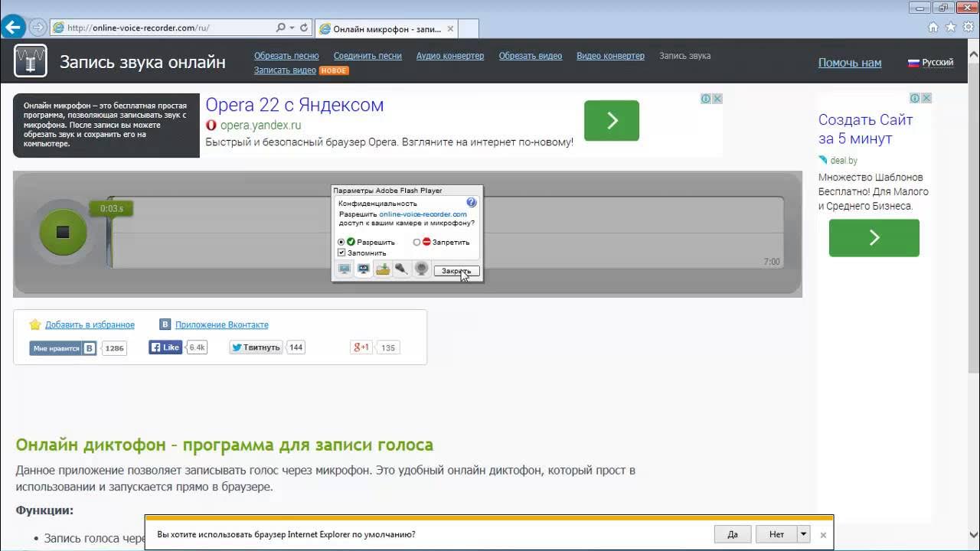The image size is (980, 551).
Task: Click the Google +1 button
Action: point(361,347)
